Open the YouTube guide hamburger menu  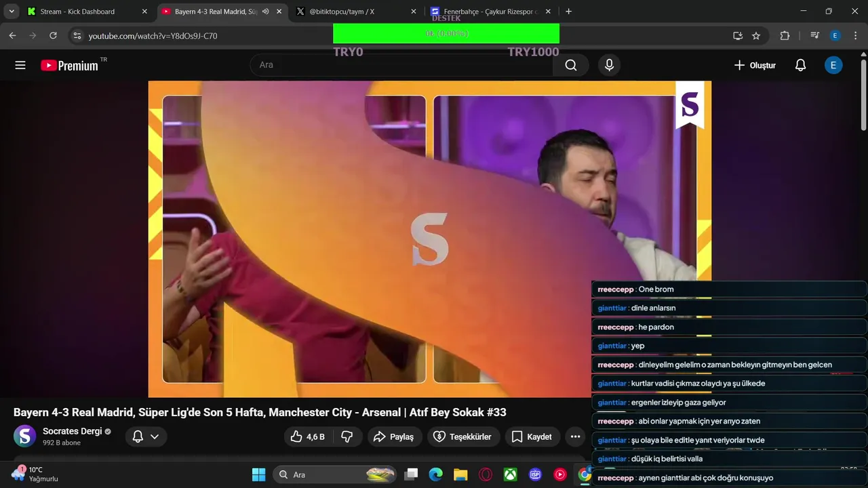pyautogui.click(x=20, y=65)
